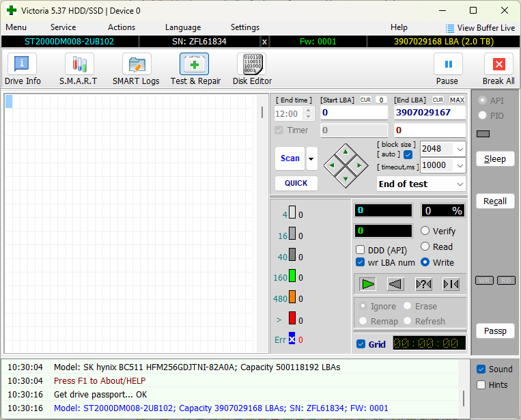
Task: Click the green play start button
Action: 368,284
